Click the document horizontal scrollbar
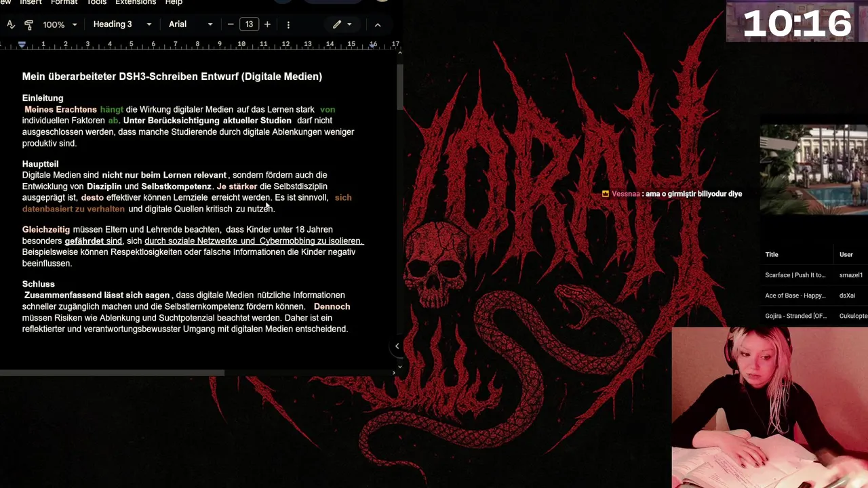Image resolution: width=868 pixels, height=488 pixels. coord(112,373)
